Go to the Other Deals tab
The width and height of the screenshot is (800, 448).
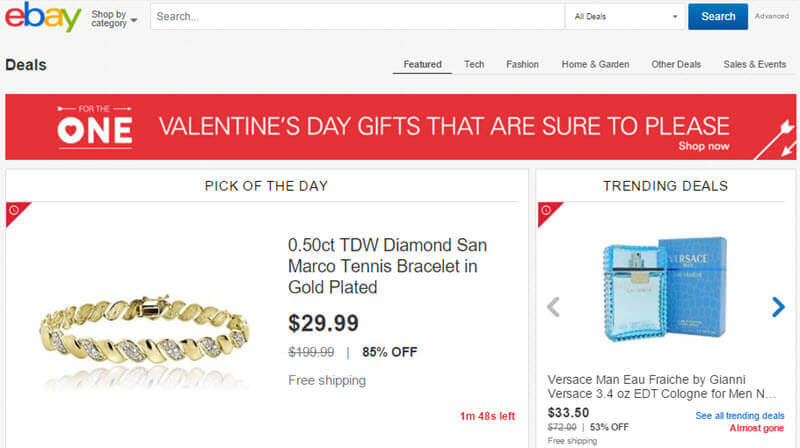676,65
